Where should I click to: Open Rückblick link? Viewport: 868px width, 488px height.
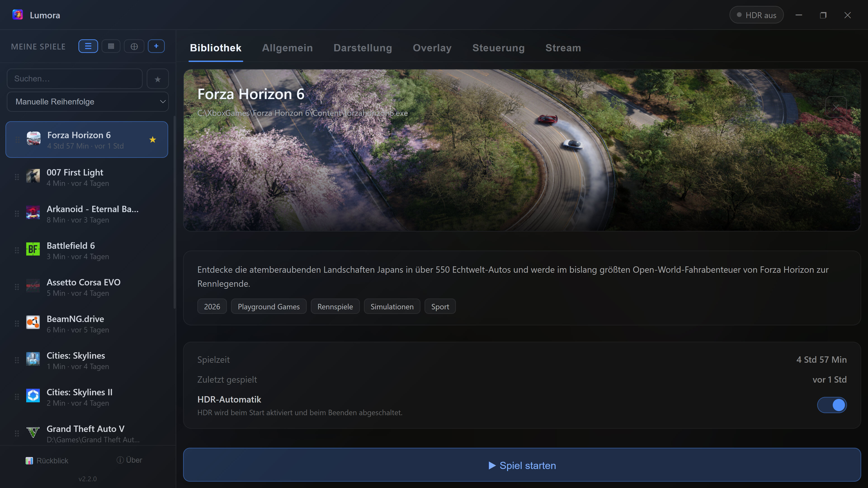click(47, 460)
